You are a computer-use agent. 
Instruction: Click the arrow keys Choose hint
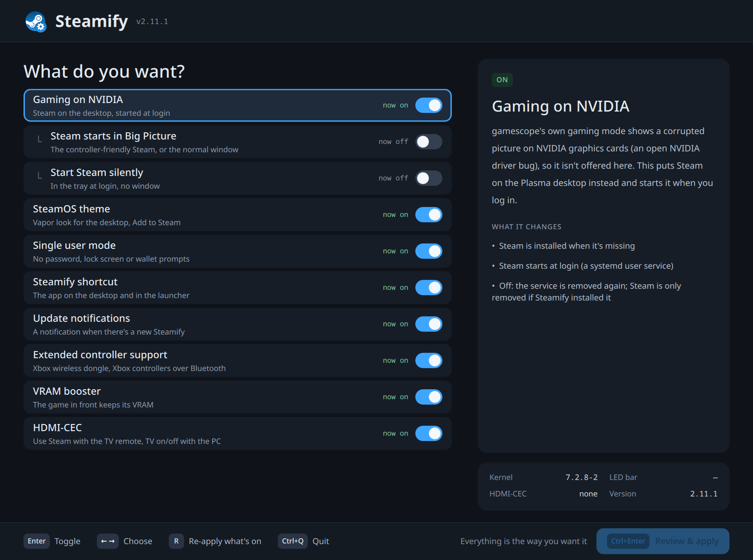click(x=124, y=541)
